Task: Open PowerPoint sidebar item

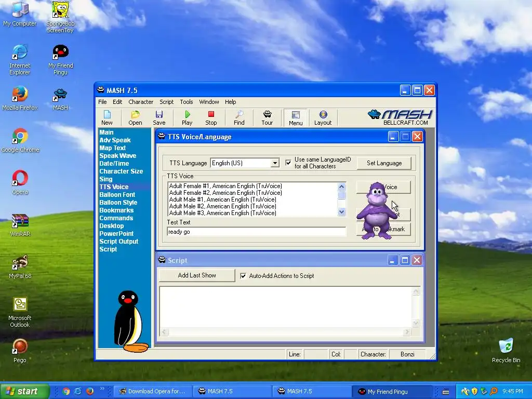Action: point(116,234)
